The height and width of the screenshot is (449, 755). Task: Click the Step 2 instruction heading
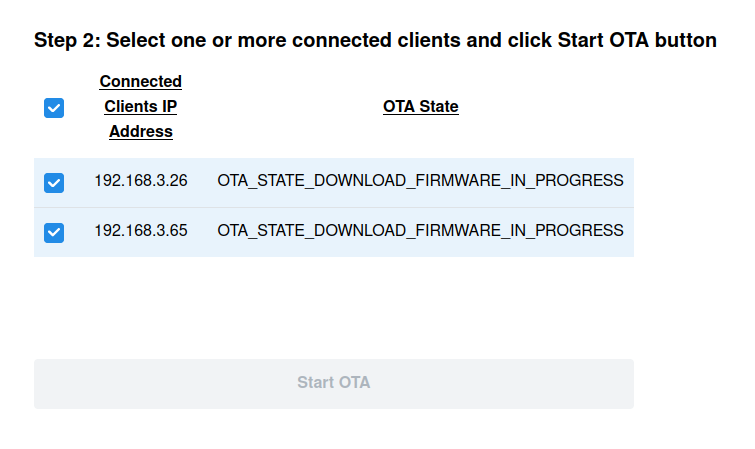(x=375, y=41)
